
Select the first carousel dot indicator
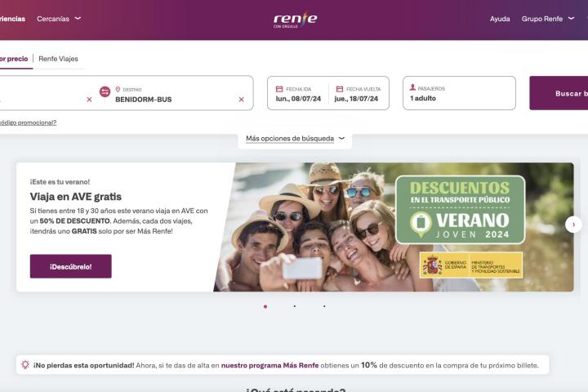265,306
